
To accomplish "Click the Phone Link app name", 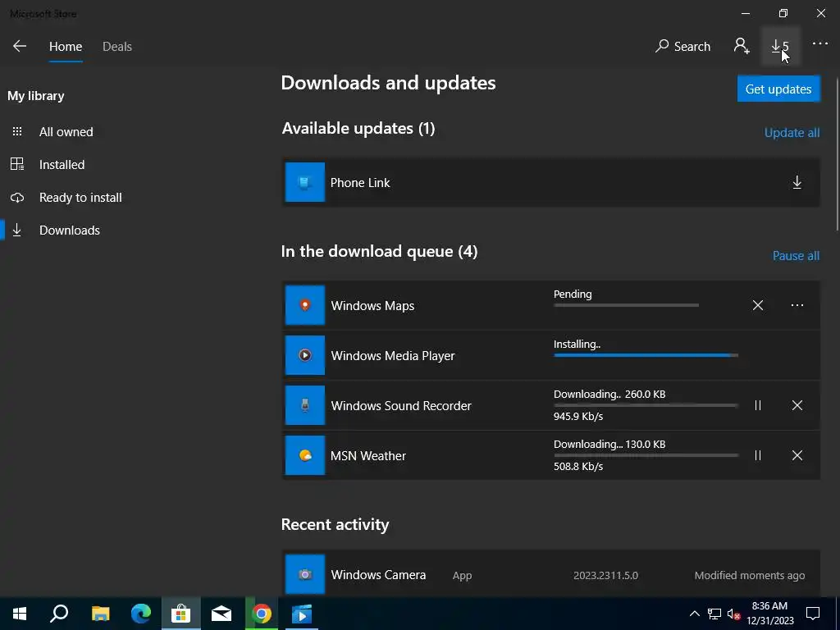I will pyautogui.click(x=360, y=183).
